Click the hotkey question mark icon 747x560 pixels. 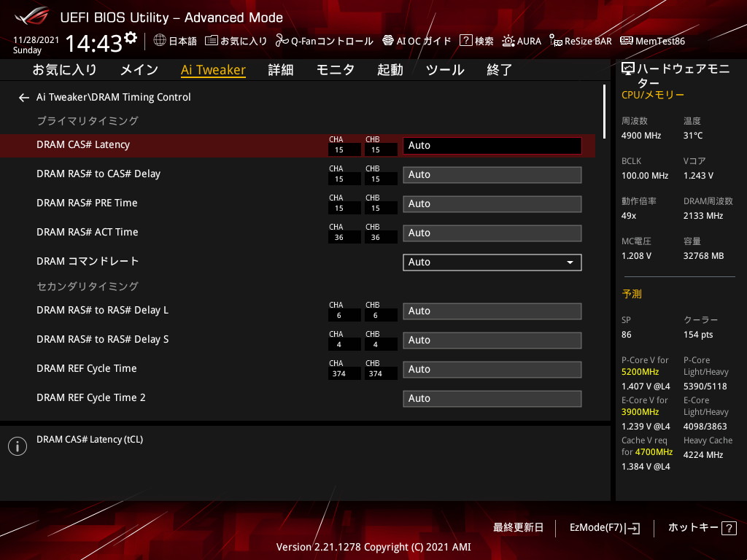(x=729, y=528)
